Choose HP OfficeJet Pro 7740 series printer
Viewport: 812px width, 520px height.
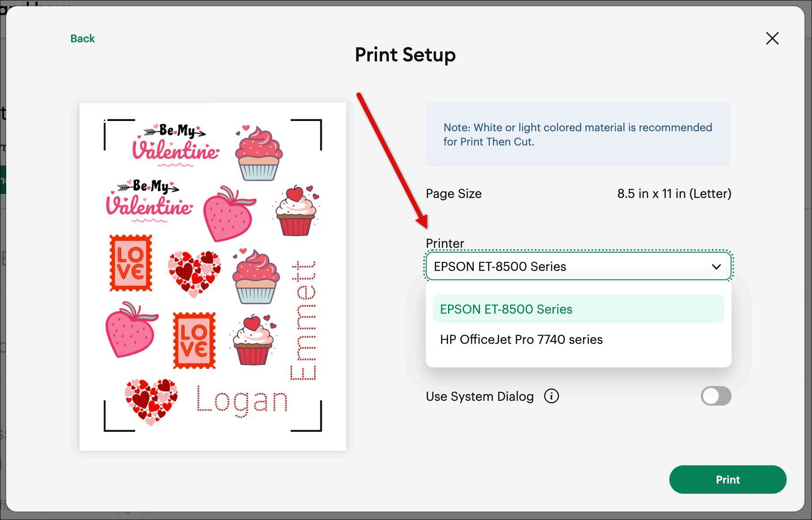[x=521, y=339]
